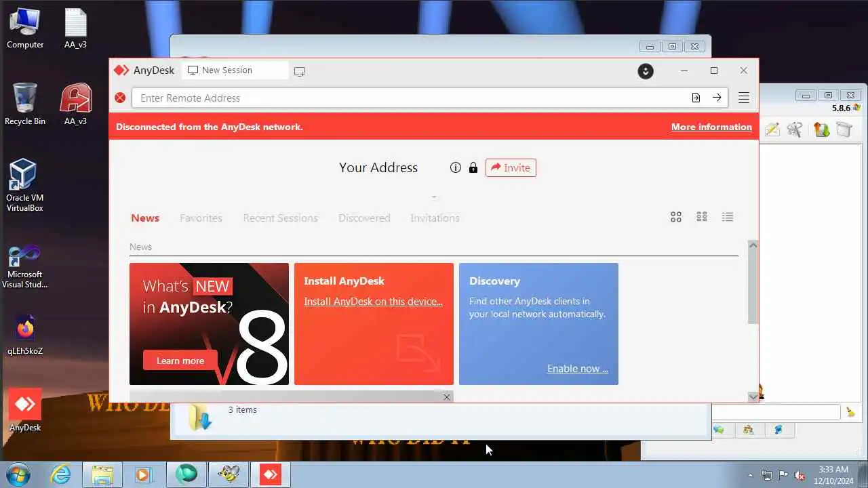Open the More information link
Screen dimensions: 868x488
coord(711,127)
